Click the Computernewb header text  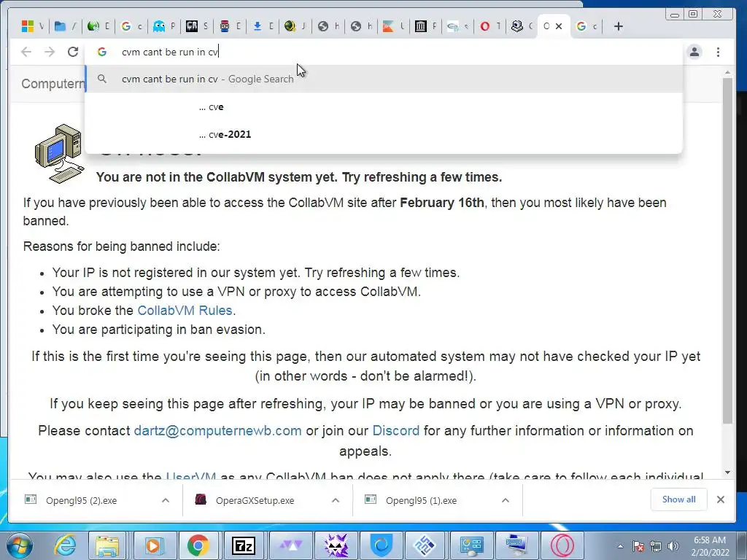coord(53,84)
